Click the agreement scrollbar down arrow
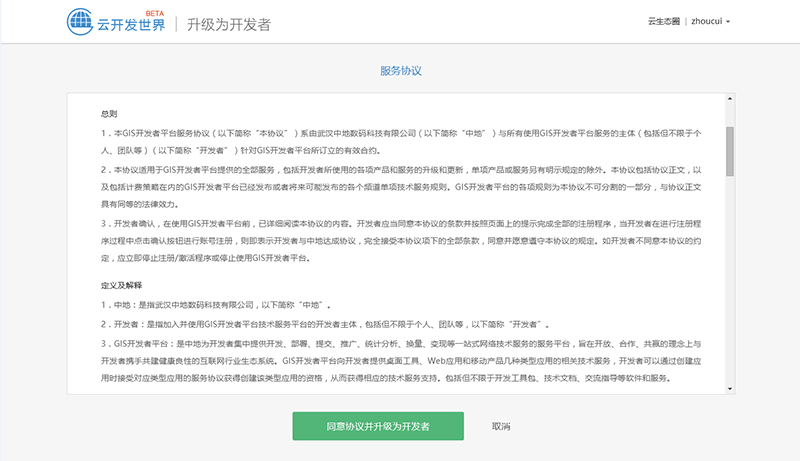The width and height of the screenshot is (800, 461). 730,388
